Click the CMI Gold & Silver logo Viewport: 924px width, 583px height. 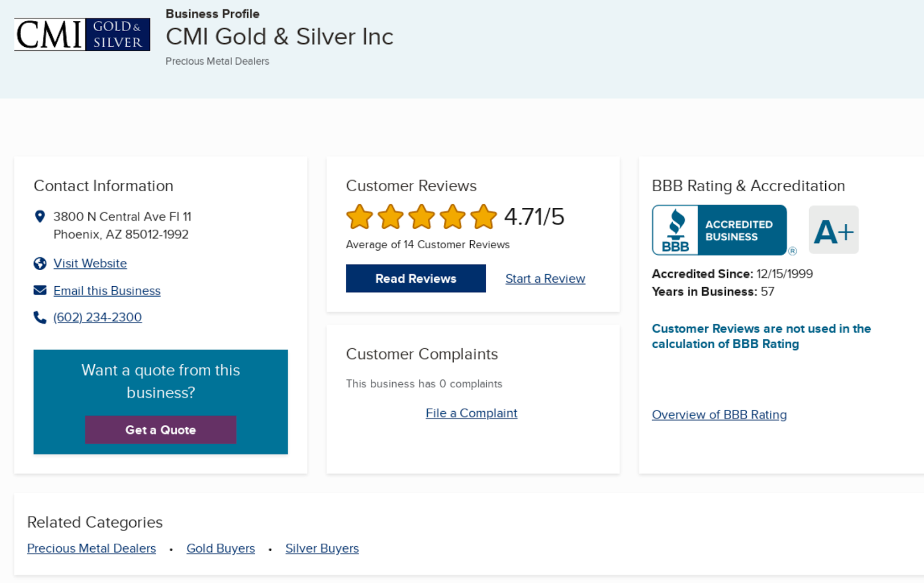(x=82, y=35)
